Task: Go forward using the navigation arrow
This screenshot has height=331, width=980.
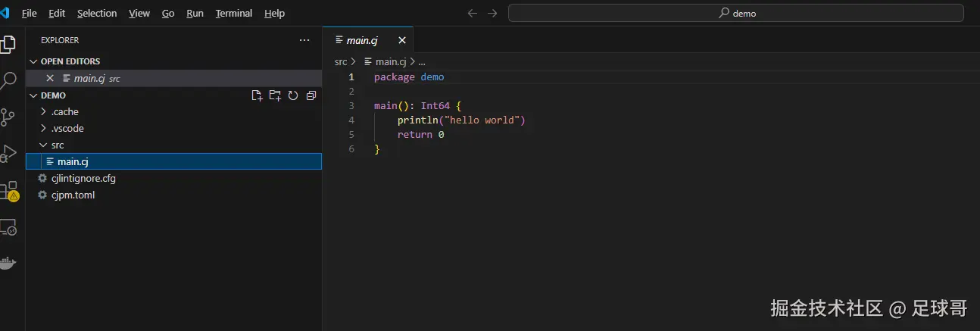Action: (x=493, y=13)
